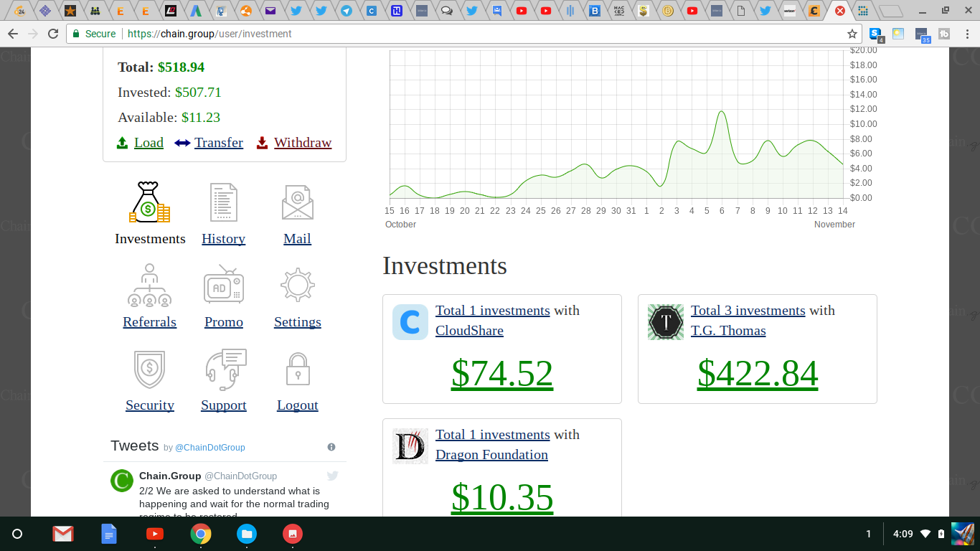Click the T.G. Thomas avatar thumbnail

pyautogui.click(x=666, y=322)
